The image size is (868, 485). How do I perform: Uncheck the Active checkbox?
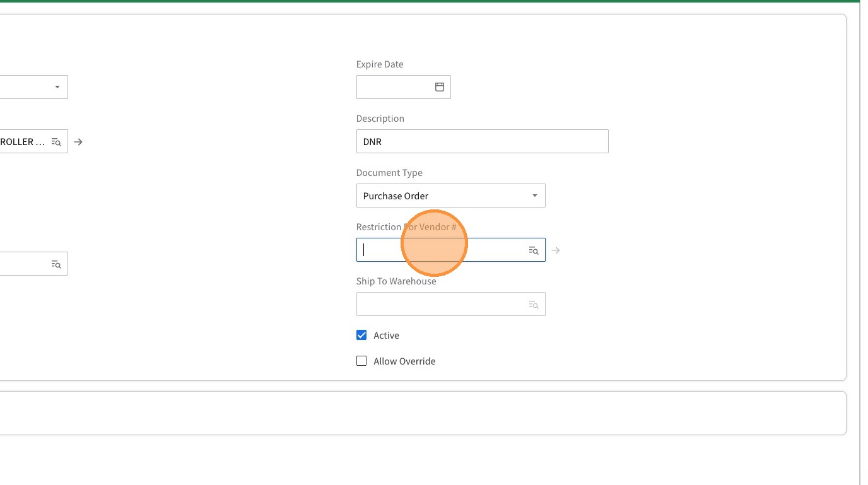[x=361, y=335]
